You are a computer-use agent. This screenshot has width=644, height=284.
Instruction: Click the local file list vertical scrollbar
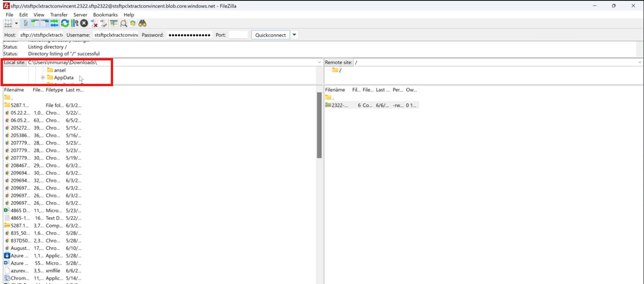click(x=319, y=125)
